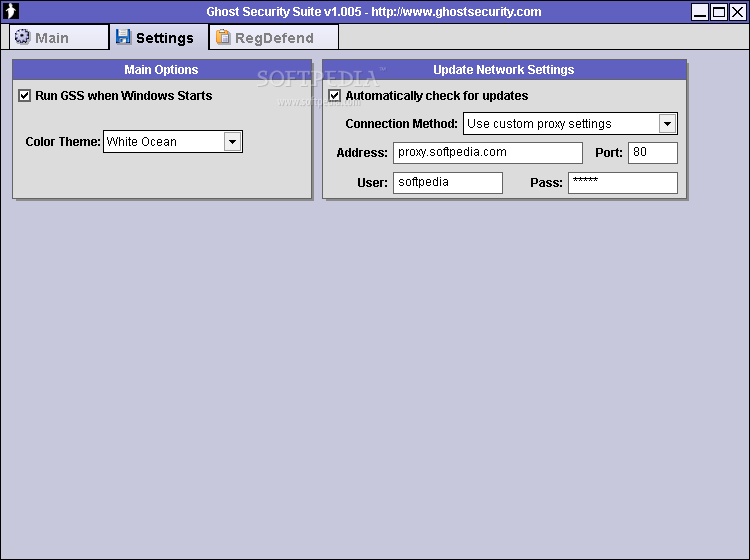This screenshot has height=560, width=750.
Task: Click the Color Theme dropdown arrow
Action: [x=232, y=142]
